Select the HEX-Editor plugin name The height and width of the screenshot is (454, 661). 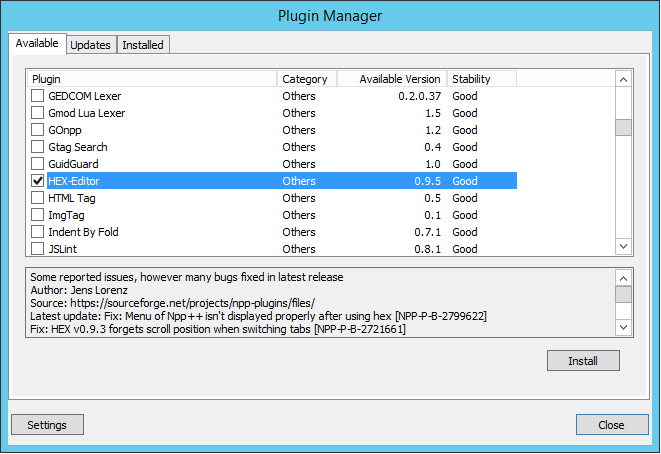coord(74,181)
